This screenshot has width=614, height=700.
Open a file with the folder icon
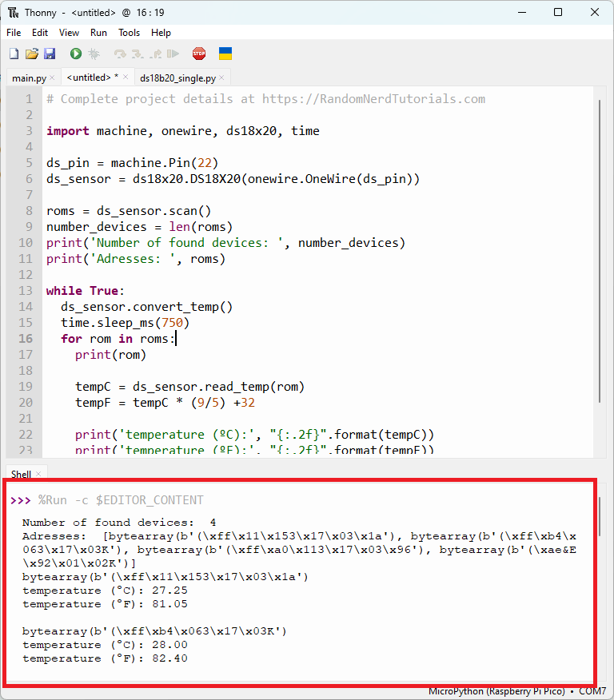[31, 54]
